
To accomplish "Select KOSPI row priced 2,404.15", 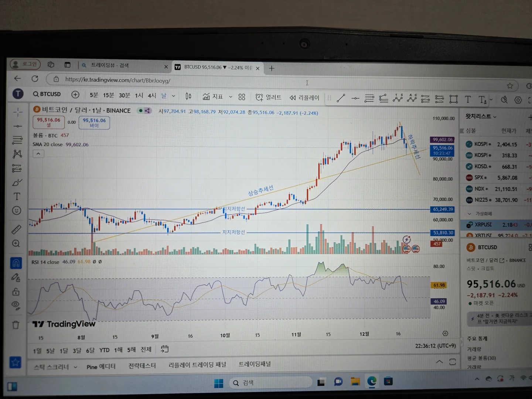I will [x=497, y=144].
